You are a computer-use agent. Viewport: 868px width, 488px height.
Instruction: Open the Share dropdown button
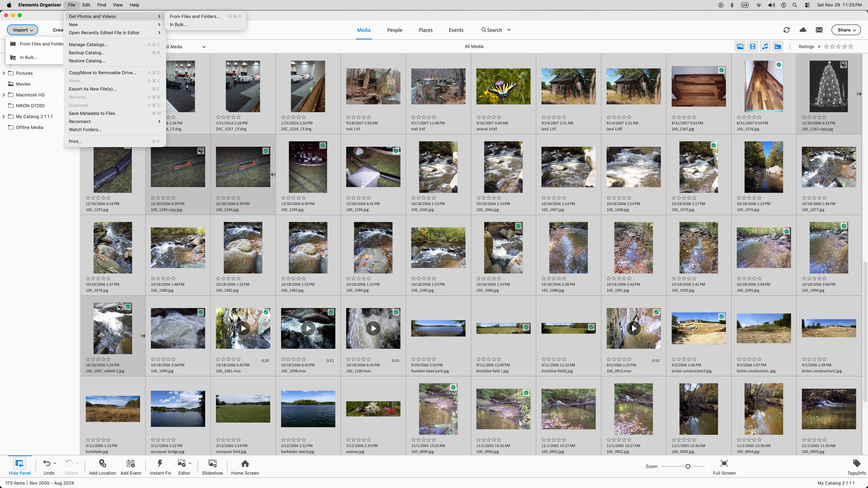point(846,30)
